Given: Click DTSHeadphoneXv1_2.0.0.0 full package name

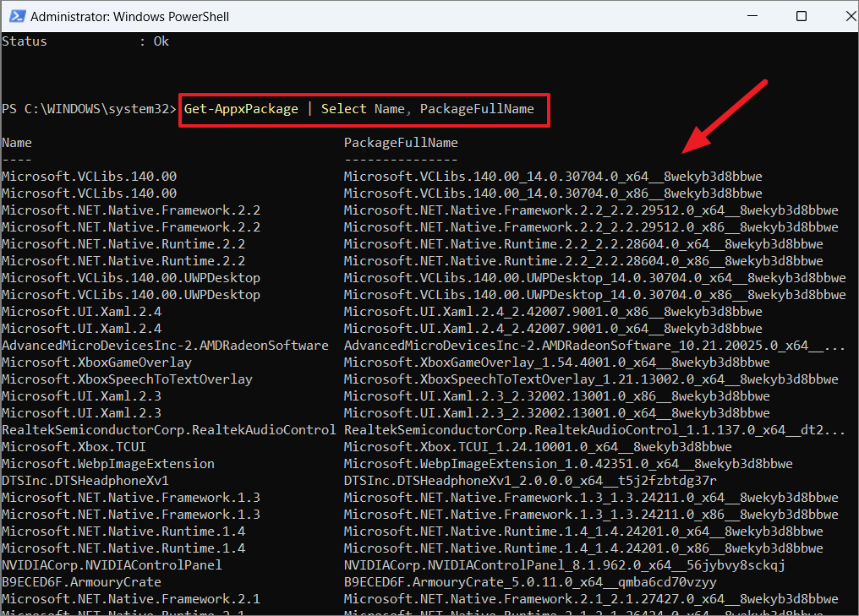Looking at the screenshot, I should [530, 481].
